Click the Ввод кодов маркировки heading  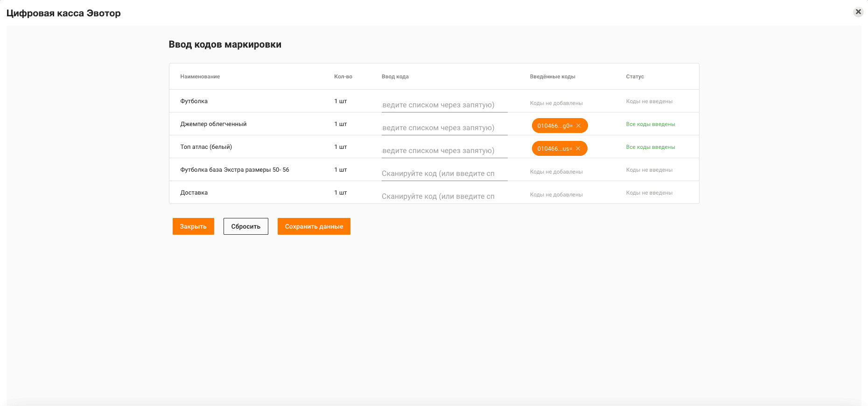tap(225, 44)
